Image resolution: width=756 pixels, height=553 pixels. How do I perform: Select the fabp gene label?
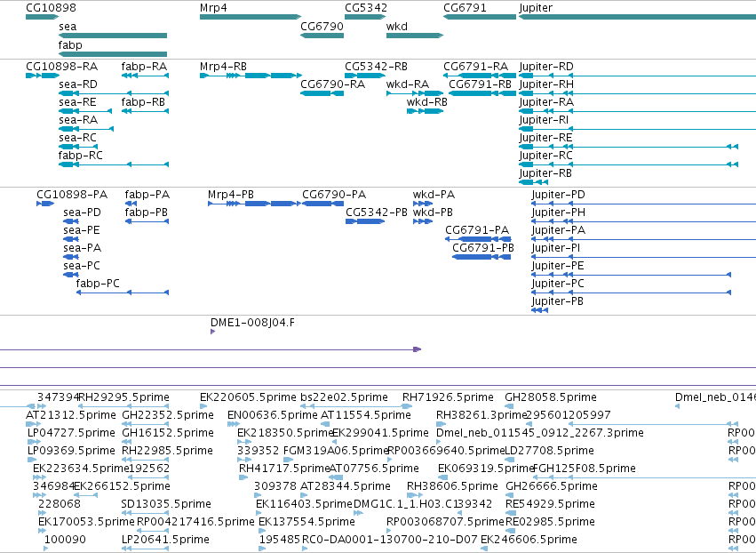tap(70, 45)
